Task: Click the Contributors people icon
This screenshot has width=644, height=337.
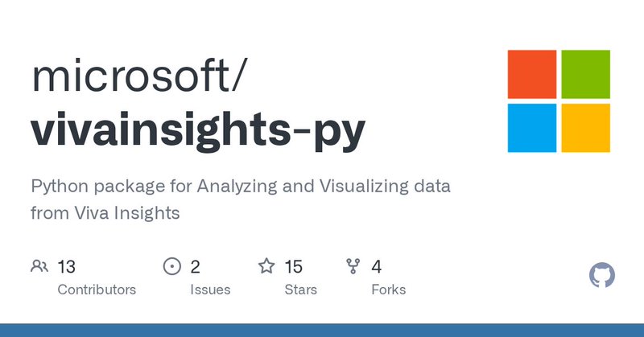Action: coord(39,266)
